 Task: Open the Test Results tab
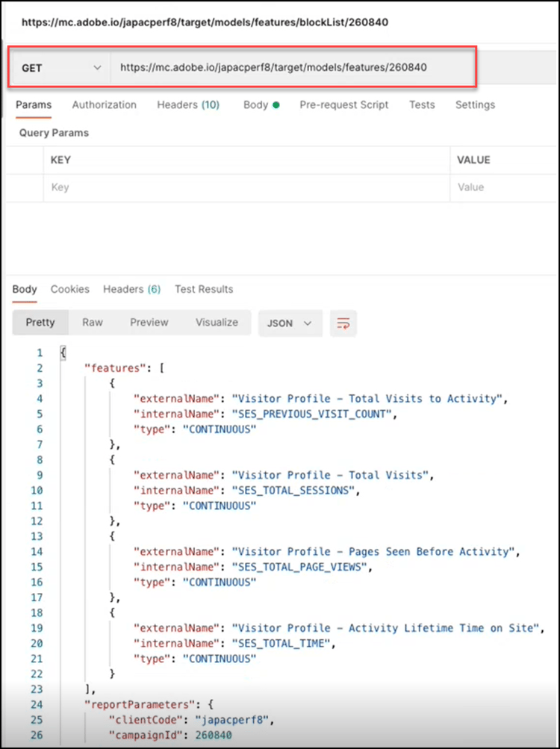(x=204, y=290)
